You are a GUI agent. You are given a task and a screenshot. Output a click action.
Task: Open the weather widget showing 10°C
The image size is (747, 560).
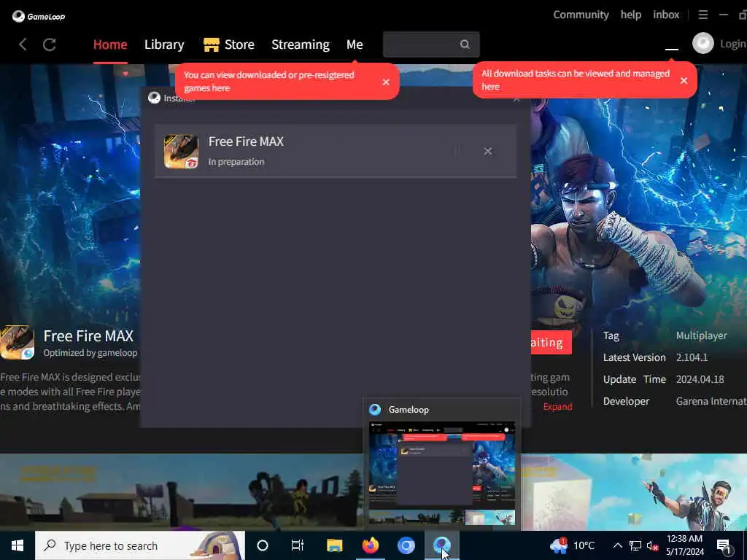tap(573, 545)
